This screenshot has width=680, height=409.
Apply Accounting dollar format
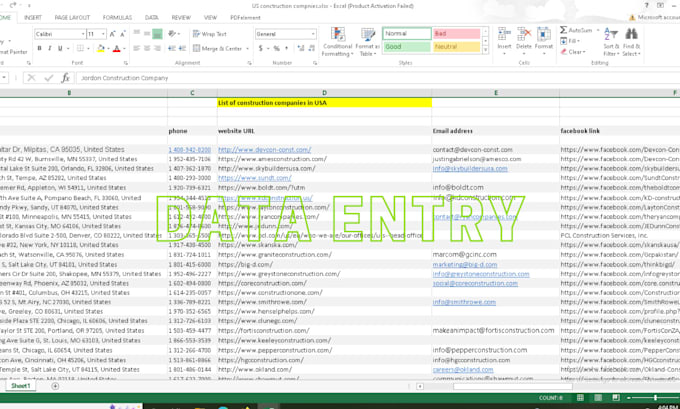point(261,49)
